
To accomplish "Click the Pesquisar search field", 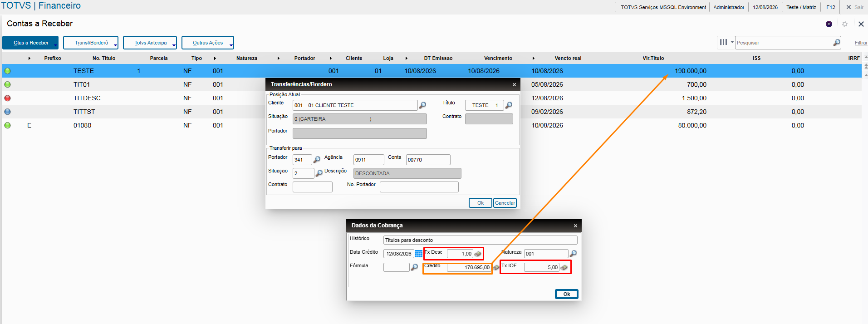I will [784, 43].
